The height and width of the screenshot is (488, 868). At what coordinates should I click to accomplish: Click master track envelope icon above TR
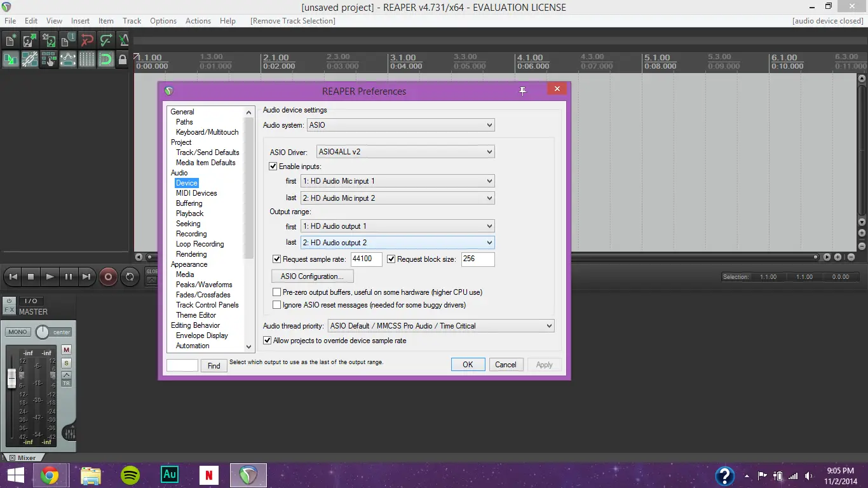coord(67,374)
